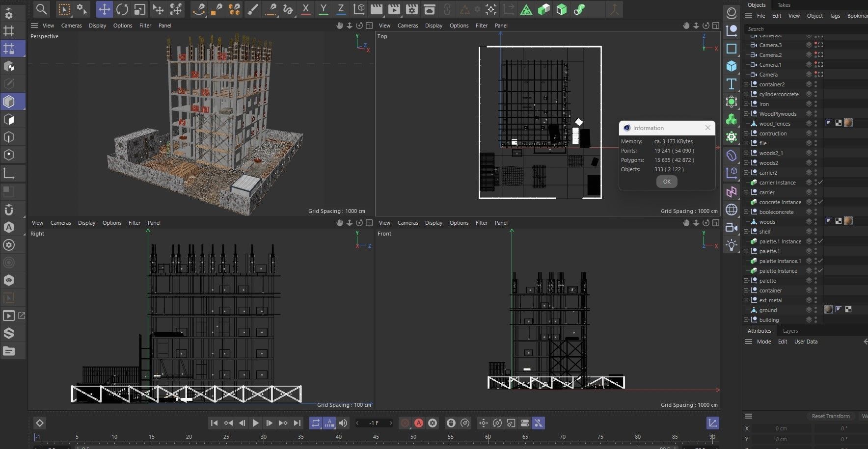Click material tag sphere on woods
The width and height of the screenshot is (868, 449).
pos(848,221)
